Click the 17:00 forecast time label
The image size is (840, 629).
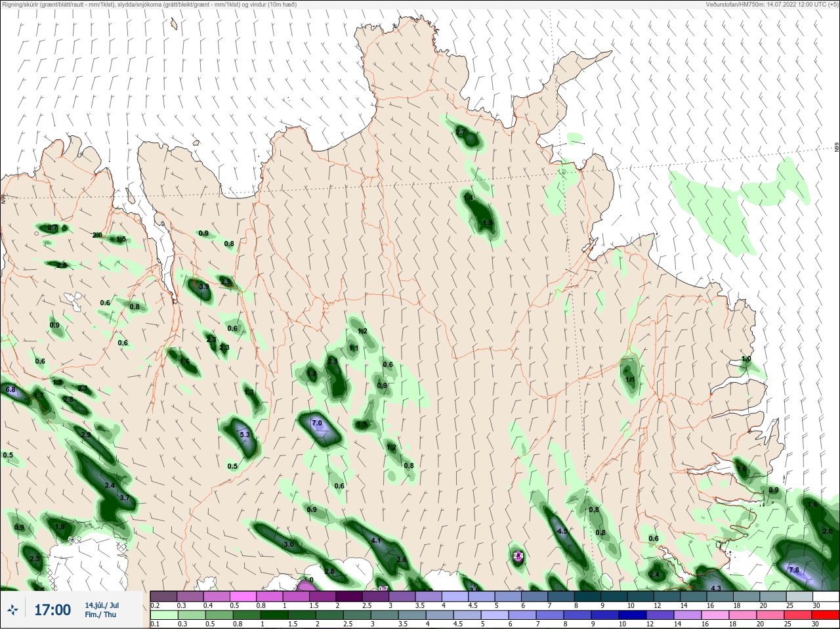pos(52,610)
